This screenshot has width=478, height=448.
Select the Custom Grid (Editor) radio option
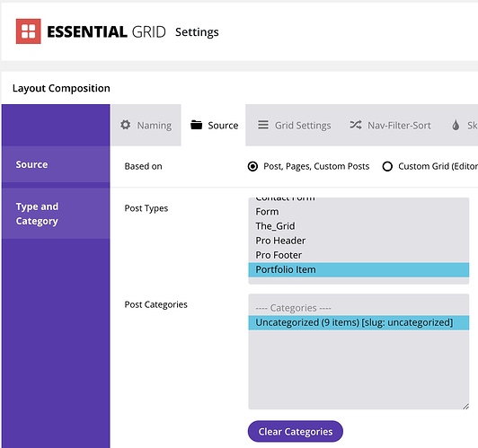[387, 167]
